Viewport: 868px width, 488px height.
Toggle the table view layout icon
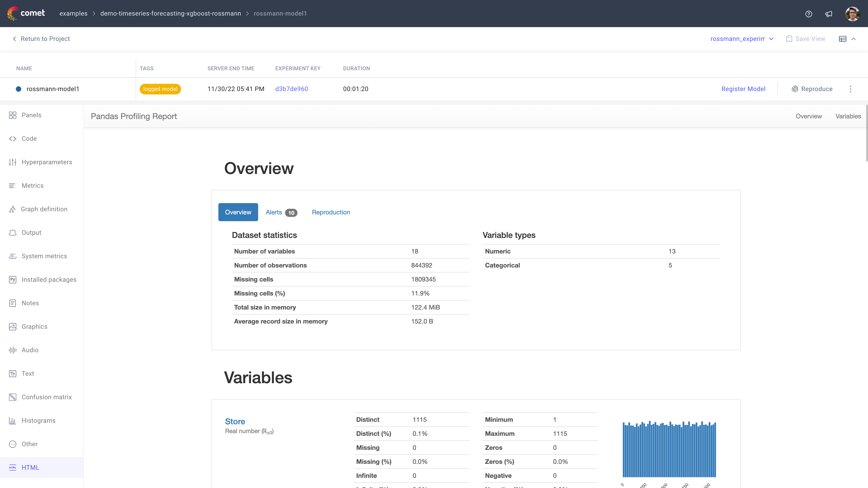(843, 39)
